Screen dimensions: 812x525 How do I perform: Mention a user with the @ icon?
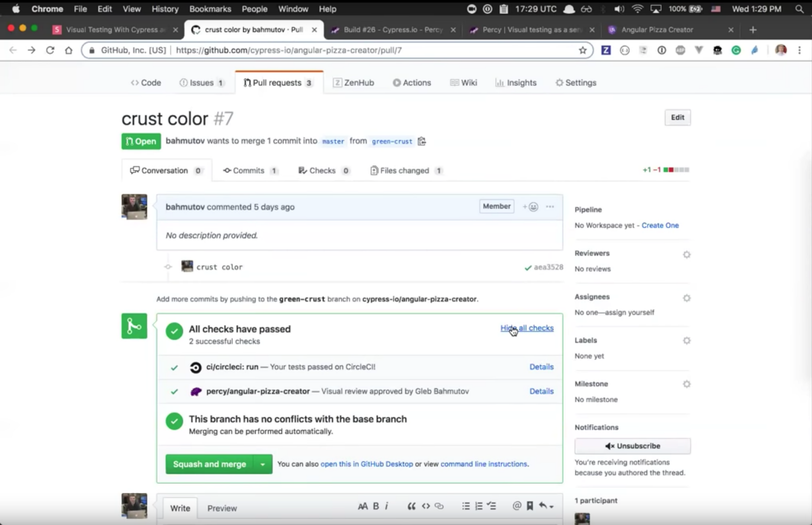point(517,506)
